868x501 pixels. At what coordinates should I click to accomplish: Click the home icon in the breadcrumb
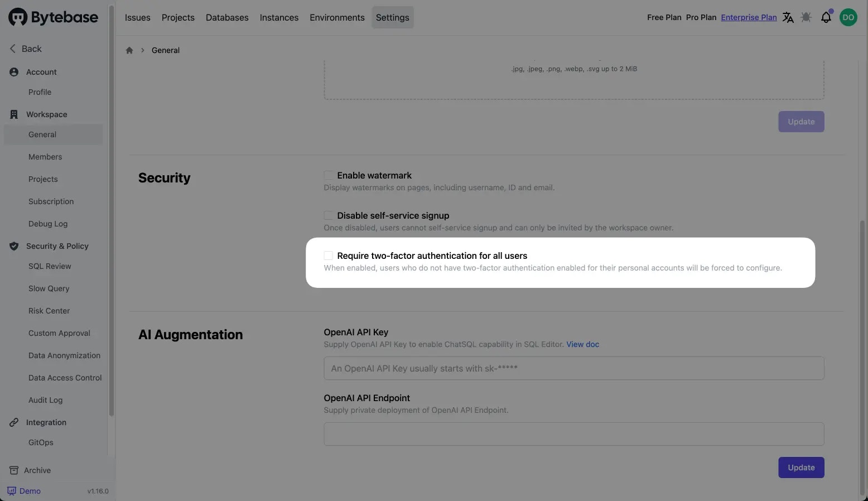[x=129, y=50]
